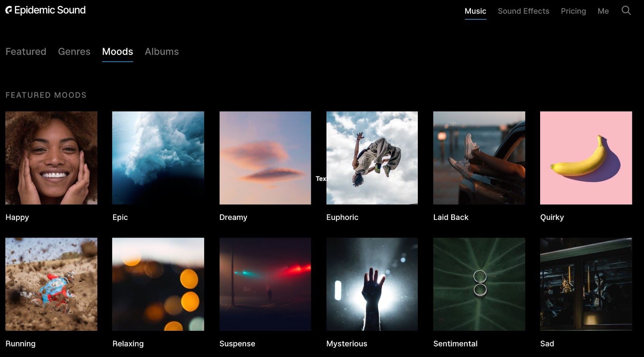Screen dimensions: 644x357
Task: Click the Quirky banana thumbnail
Action: pyautogui.click(x=586, y=158)
